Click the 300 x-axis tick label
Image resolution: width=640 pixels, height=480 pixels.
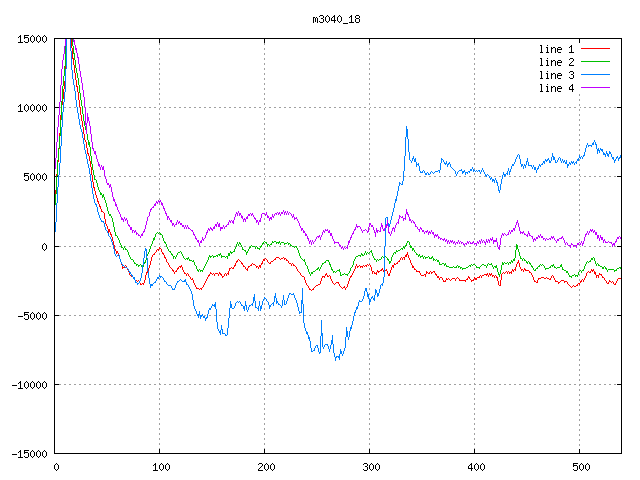370,467
